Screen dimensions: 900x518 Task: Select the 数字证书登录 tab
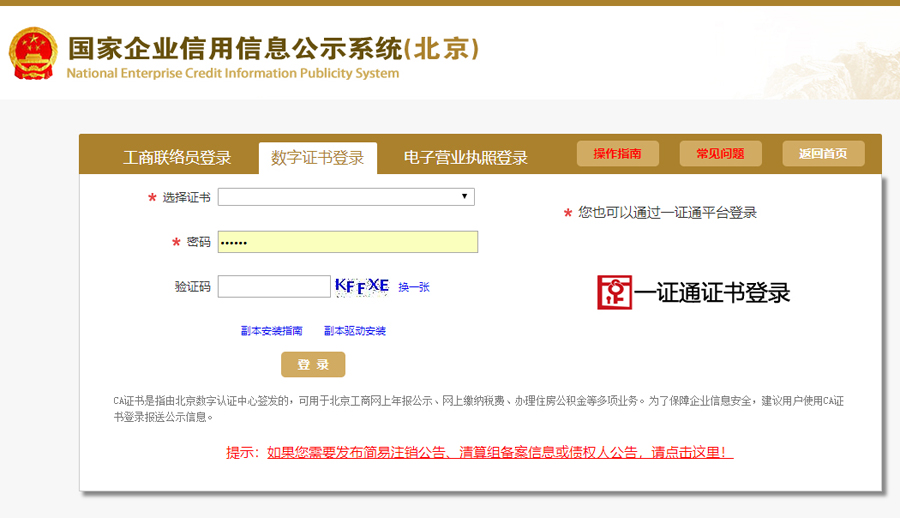pyautogui.click(x=317, y=157)
